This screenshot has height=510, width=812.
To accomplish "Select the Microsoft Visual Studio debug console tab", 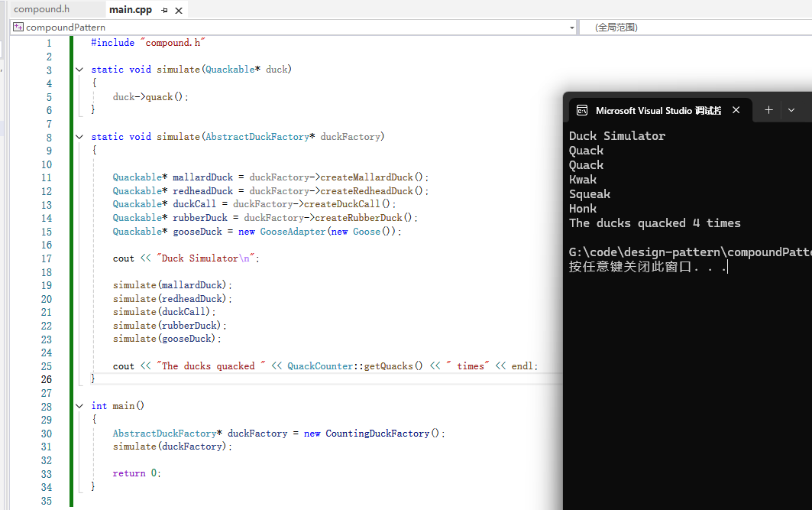I will (x=658, y=110).
